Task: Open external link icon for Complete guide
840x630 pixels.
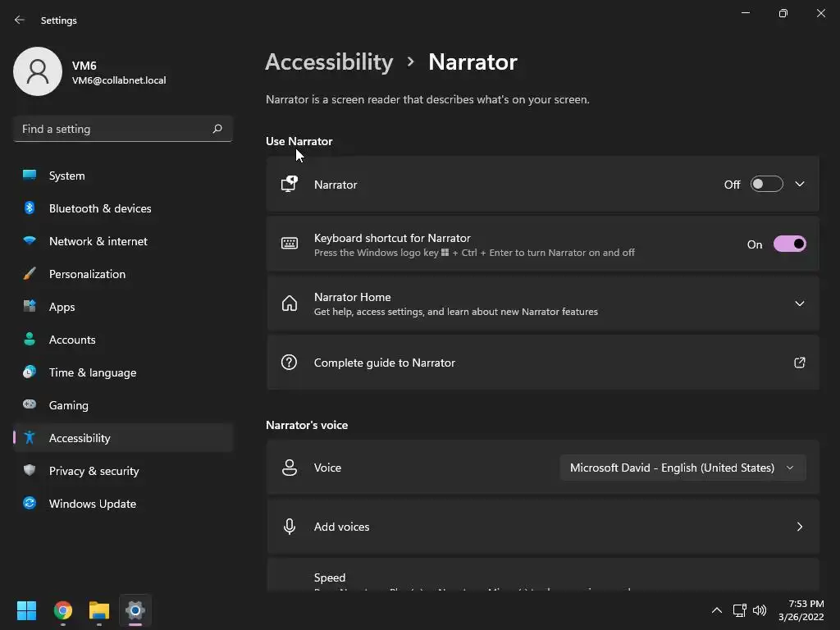Action: click(799, 363)
